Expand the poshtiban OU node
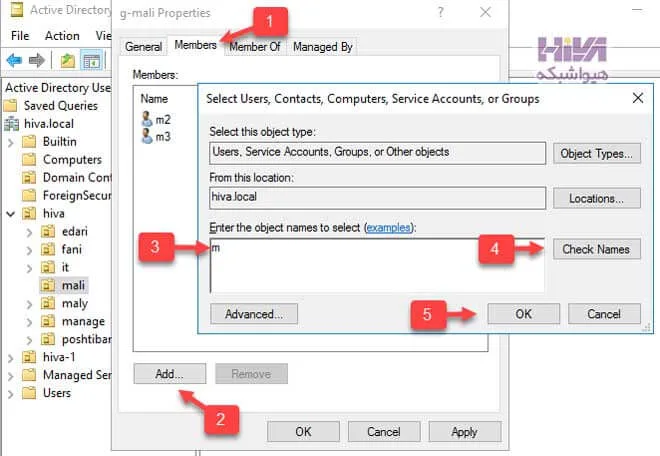The width and height of the screenshot is (660, 456). point(29,340)
